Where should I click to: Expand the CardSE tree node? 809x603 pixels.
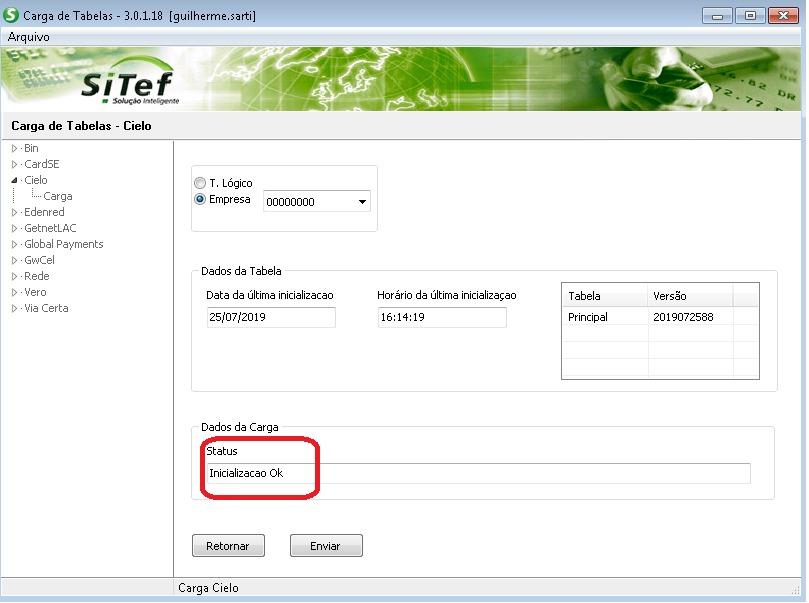point(14,165)
